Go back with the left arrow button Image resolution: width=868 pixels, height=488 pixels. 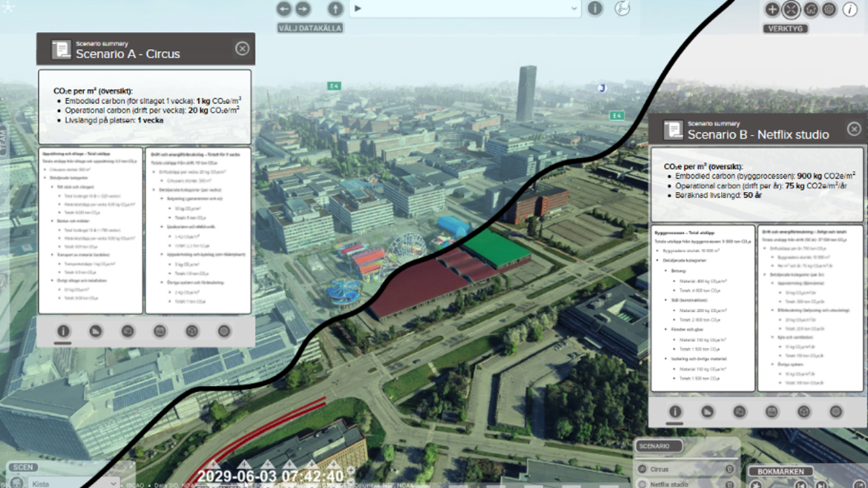pyautogui.click(x=284, y=9)
